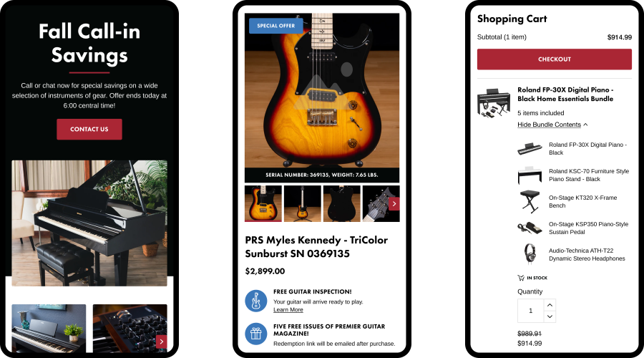Select the first sunburst guitar thumbnail
This screenshot has height=358, width=644.
(263, 203)
